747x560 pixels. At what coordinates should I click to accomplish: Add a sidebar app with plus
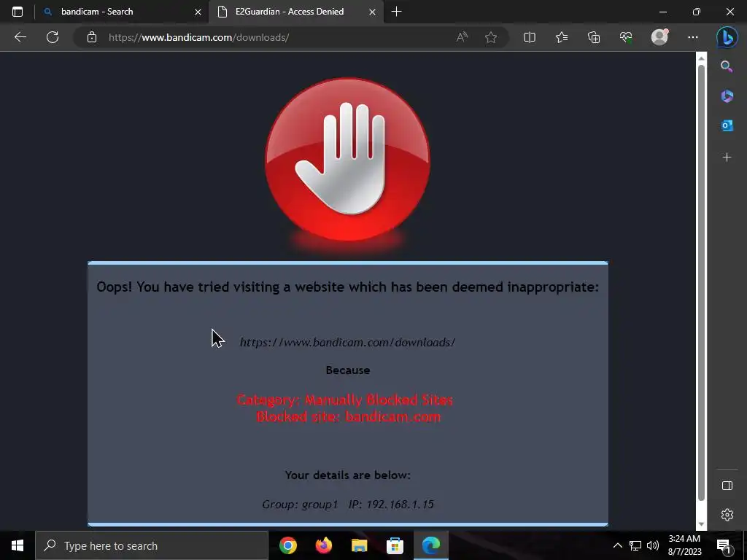(727, 157)
